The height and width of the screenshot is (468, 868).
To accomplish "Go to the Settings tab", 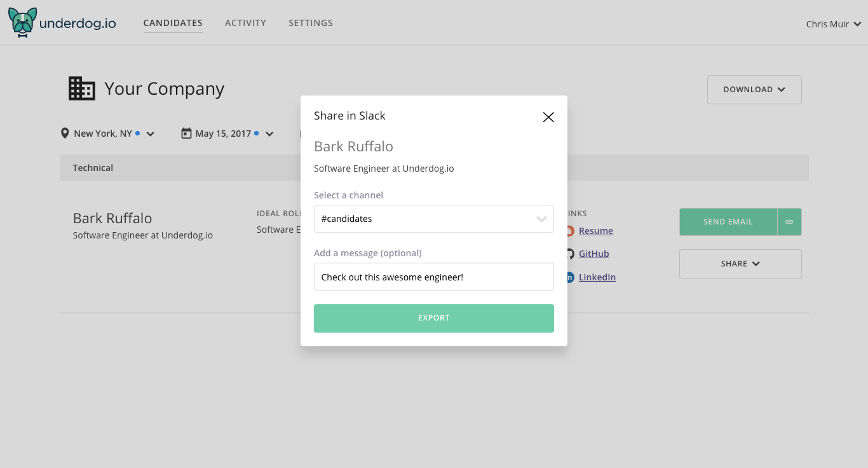I will coord(311,23).
